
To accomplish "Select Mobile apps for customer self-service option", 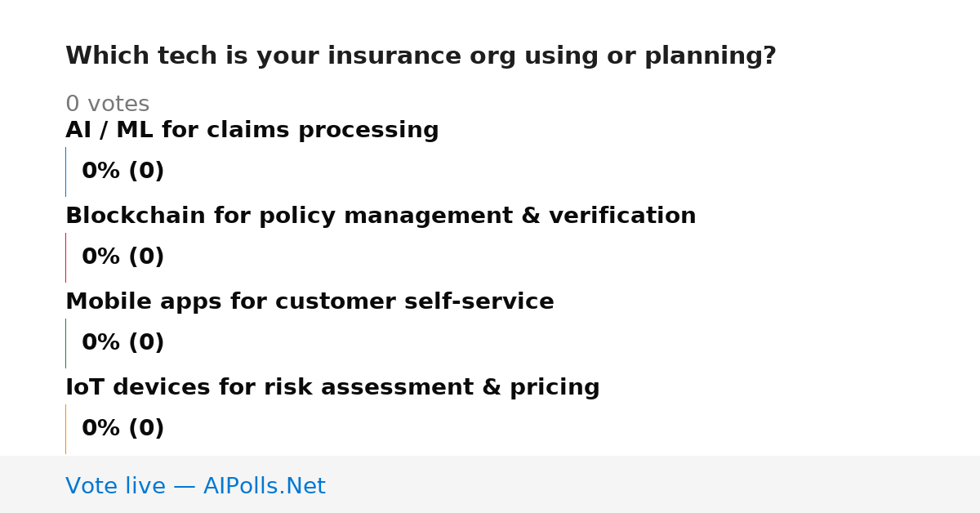I will [x=310, y=302].
